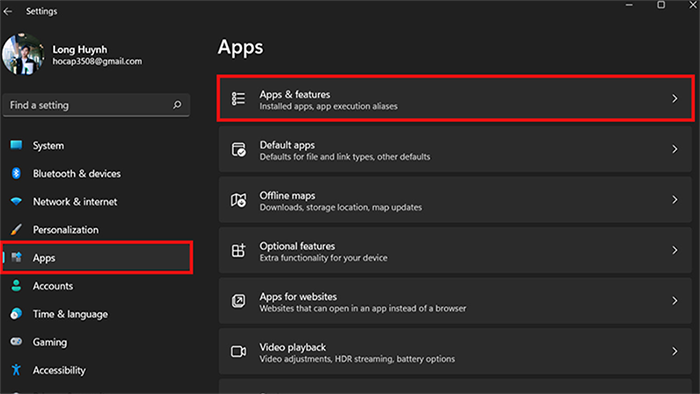Click the Offline maps icon
700x394 pixels.
click(238, 200)
